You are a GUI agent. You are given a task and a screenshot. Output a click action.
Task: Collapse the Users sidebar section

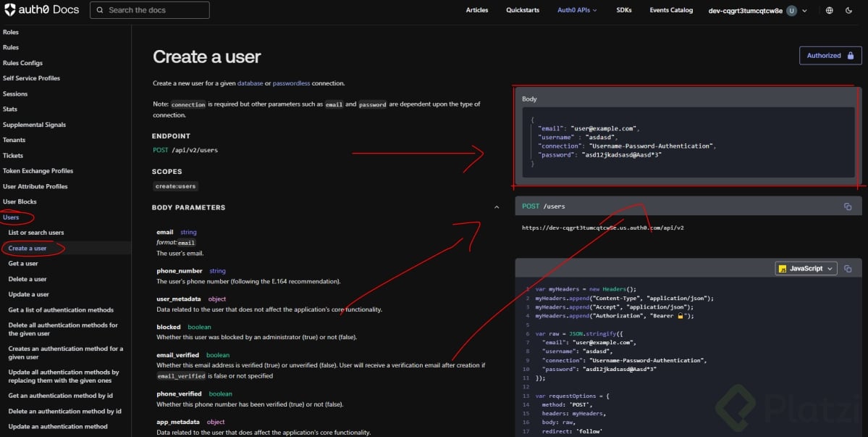pos(11,217)
